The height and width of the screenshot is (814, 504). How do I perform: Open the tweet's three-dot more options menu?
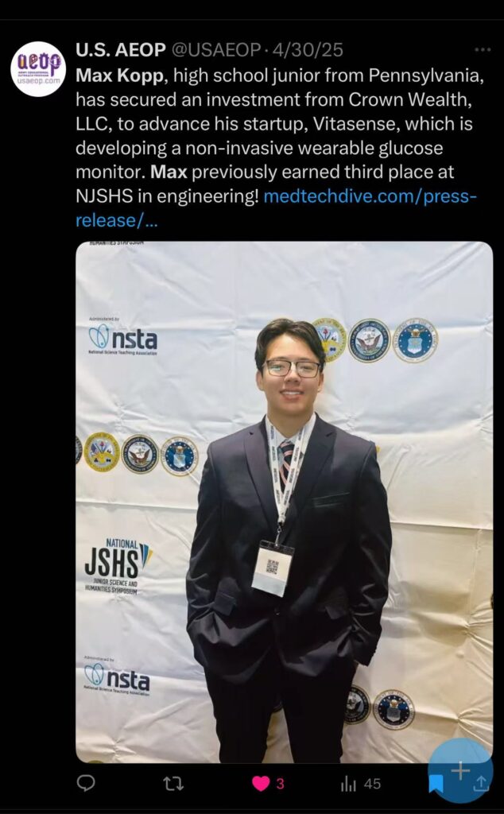tap(483, 50)
